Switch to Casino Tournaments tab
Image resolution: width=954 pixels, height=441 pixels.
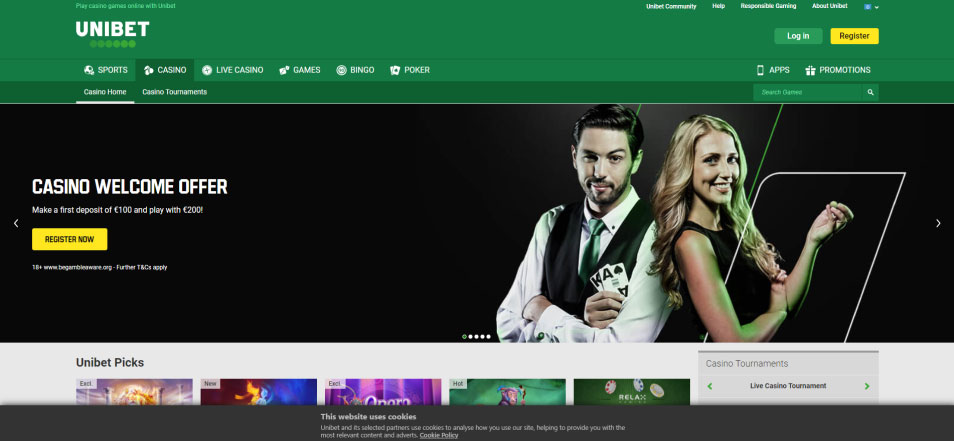(x=175, y=92)
